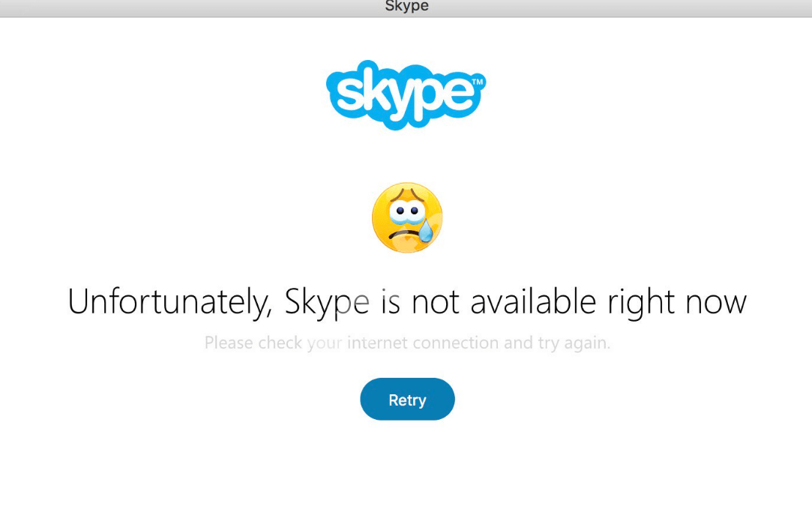Click the Retry button
Image resolution: width=812 pixels, height=530 pixels.
tap(407, 400)
